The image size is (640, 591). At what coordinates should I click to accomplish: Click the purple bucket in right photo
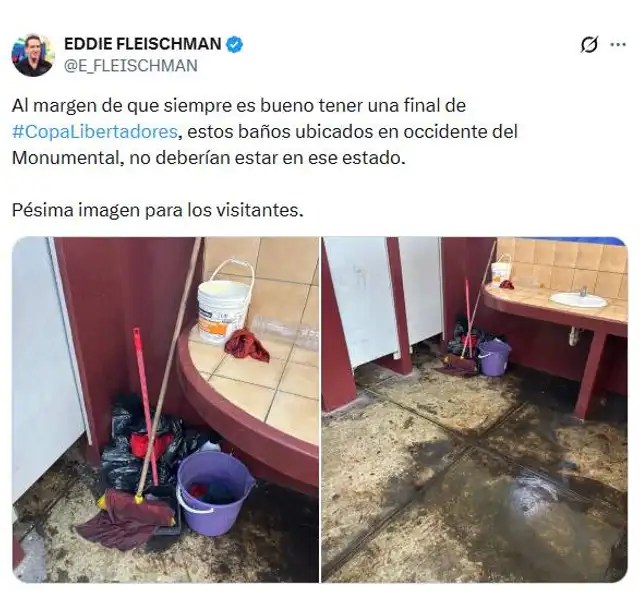[494, 358]
